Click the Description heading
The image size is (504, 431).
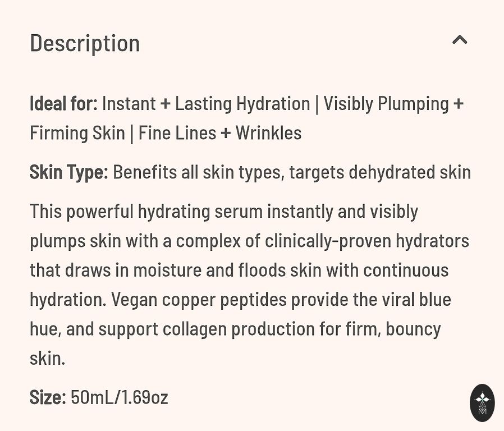click(x=85, y=43)
